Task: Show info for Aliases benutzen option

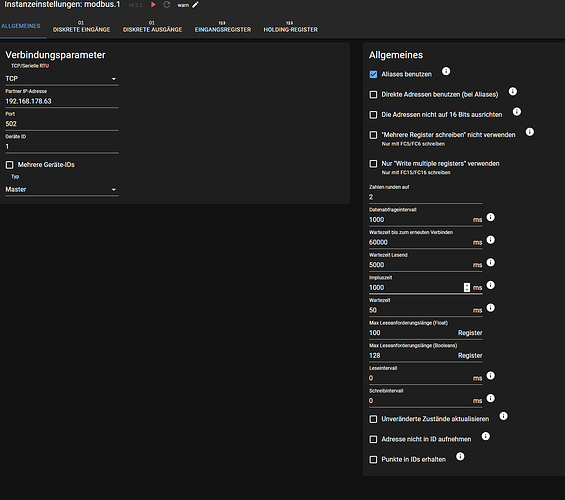Action: (x=446, y=71)
